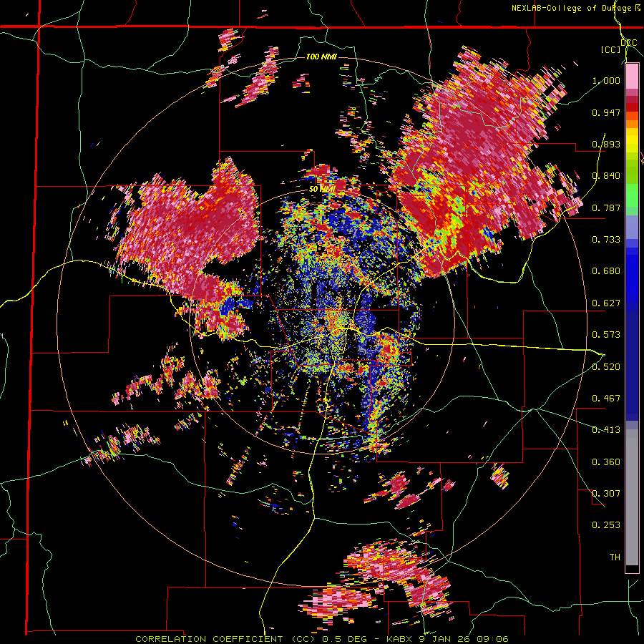Click the DCC label above the legend
644x644 pixels.
pyautogui.click(x=629, y=43)
